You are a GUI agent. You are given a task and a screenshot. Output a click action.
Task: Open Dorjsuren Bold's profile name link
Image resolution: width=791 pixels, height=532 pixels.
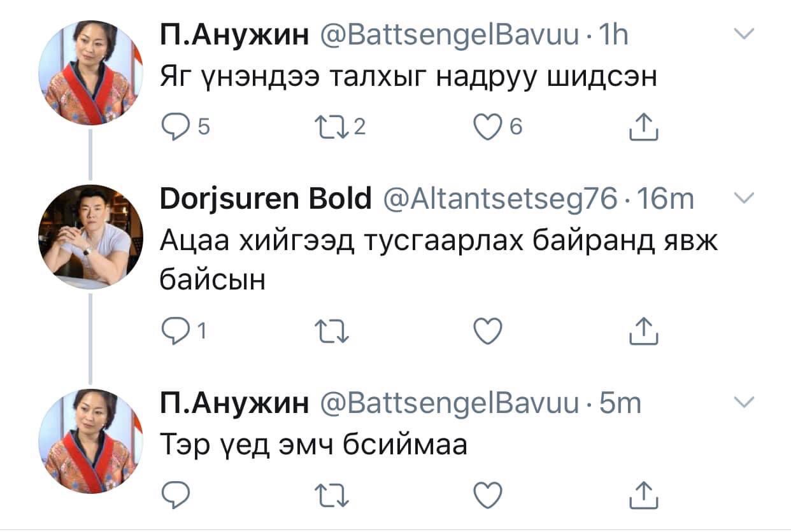coord(264,200)
